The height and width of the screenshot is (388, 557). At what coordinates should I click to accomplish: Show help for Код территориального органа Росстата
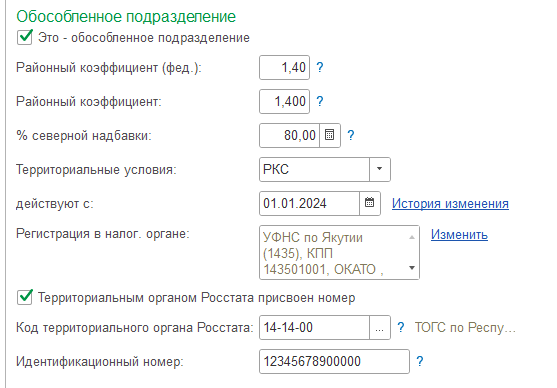tap(401, 327)
